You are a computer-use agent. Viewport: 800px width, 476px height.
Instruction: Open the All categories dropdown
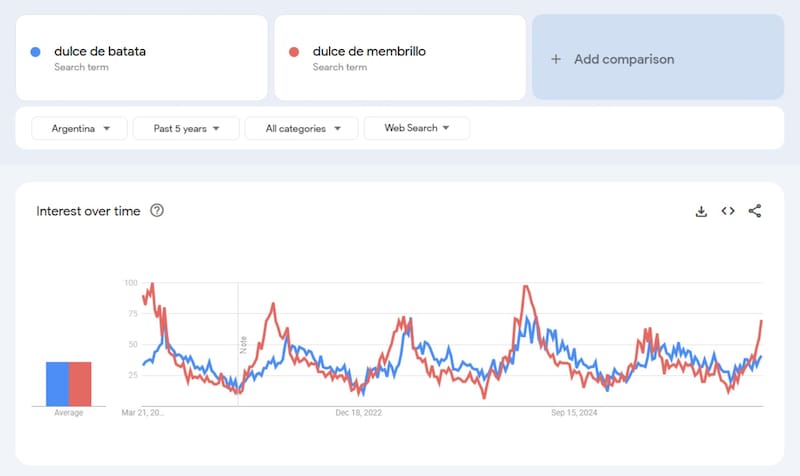tap(303, 128)
